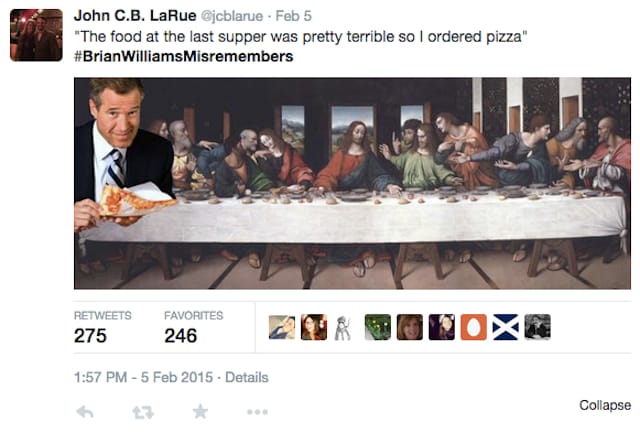Collapse the expanded tweet

[604, 405]
